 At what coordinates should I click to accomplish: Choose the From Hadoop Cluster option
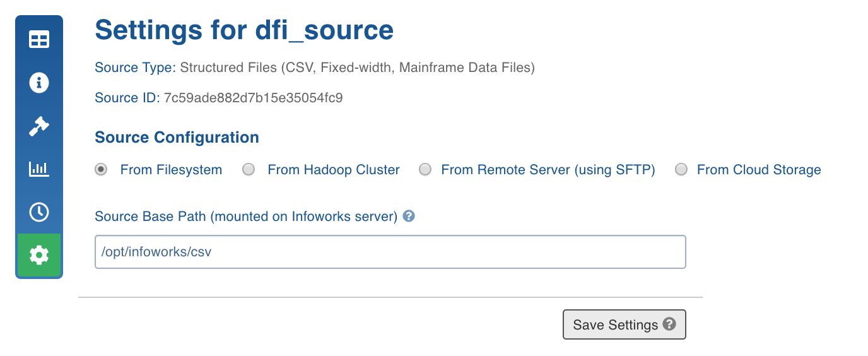click(x=249, y=169)
